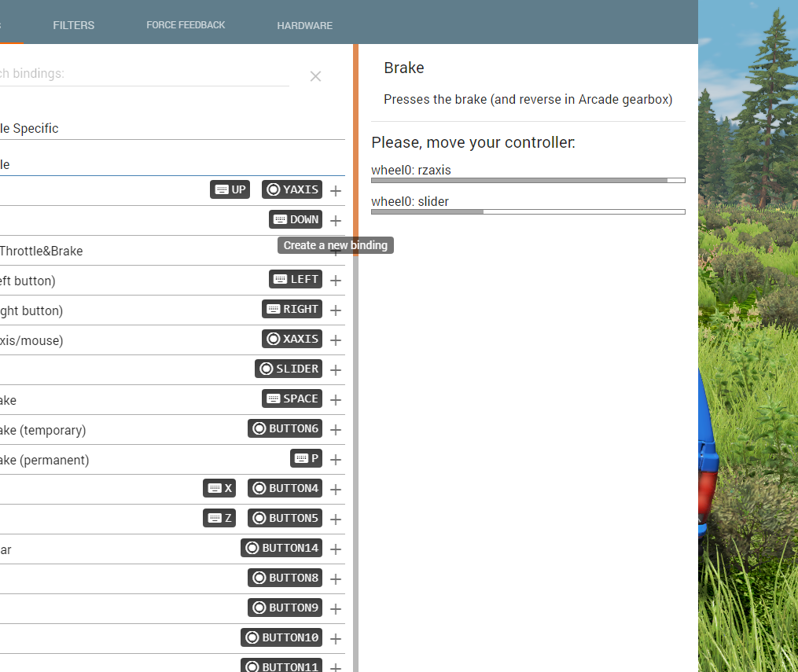Add a binding next to DOWN

(x=336, y=221)
